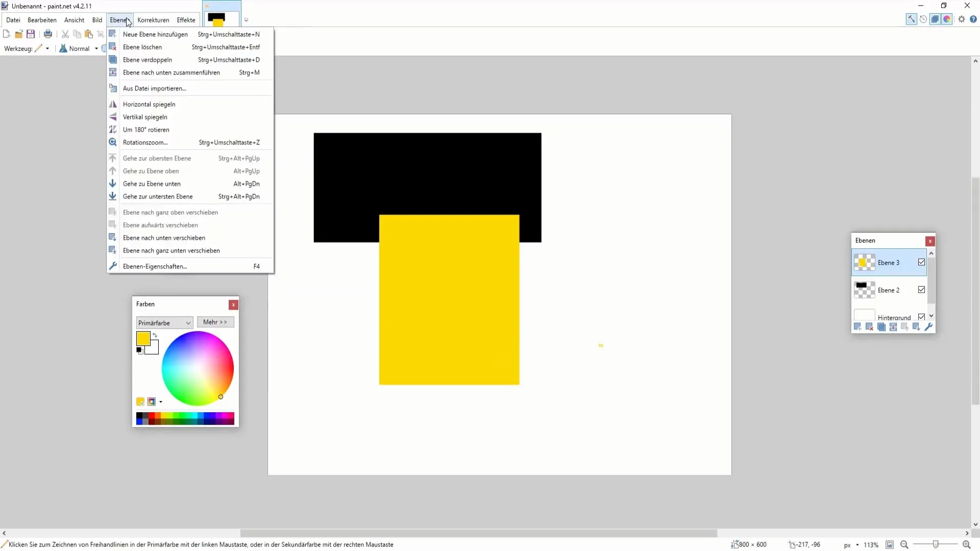Choose Aus Datei importieren menu entry
Screen dimensions: 980x551
190,88
